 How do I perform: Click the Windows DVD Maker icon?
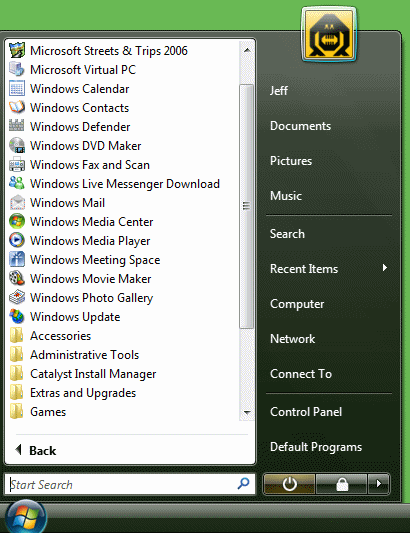pyautogui.click(x=17, y=145)
